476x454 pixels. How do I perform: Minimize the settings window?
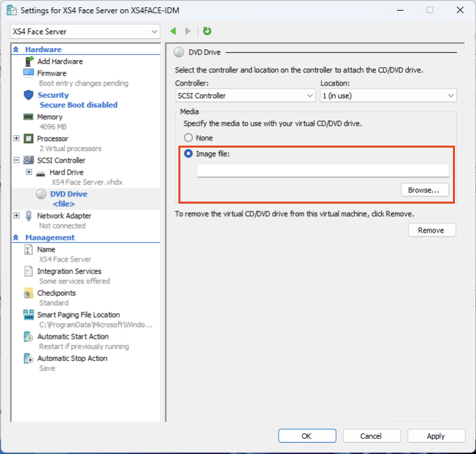coord(400,10)
